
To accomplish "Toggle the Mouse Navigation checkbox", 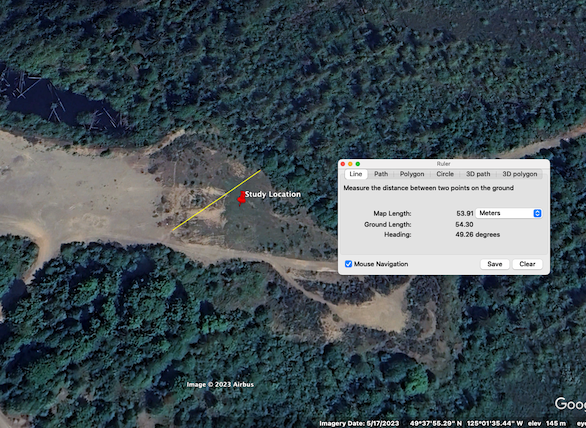I will point(348,264).
